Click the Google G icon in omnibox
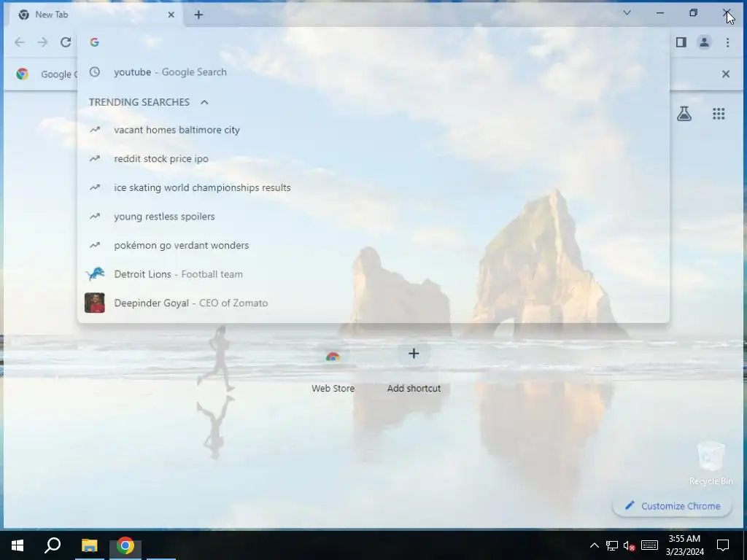 coord(94,42)
